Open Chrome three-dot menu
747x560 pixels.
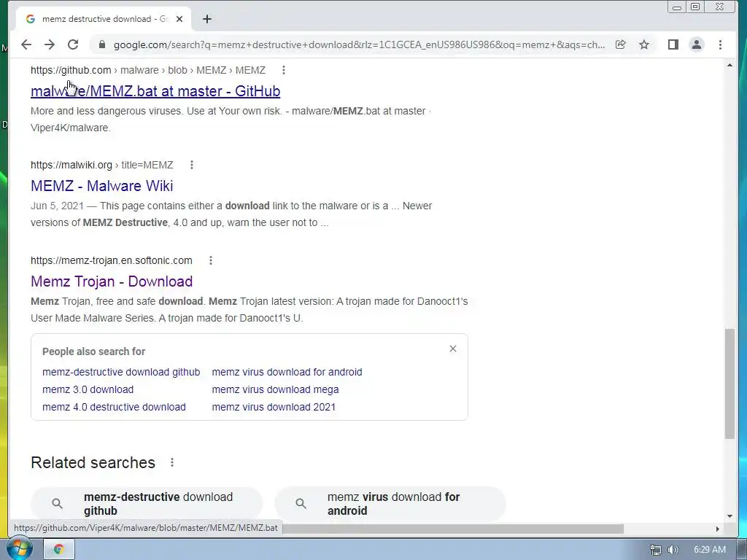coord(720,44)
